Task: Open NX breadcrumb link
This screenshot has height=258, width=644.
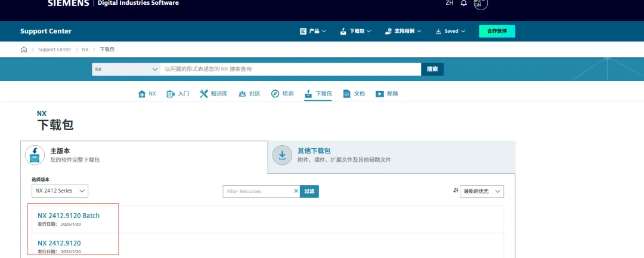Action: 85,50
